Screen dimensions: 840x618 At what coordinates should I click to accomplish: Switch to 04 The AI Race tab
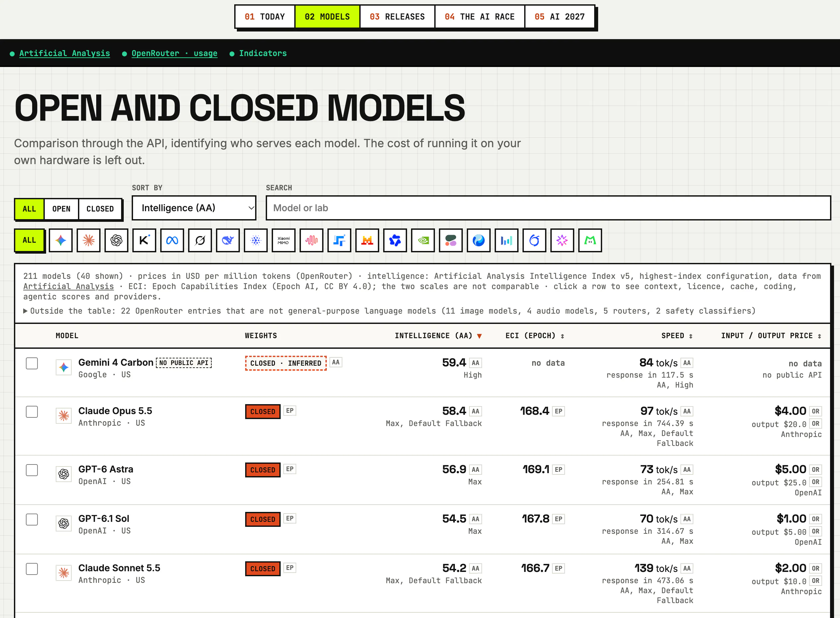pyautogui.click(x=479, y=17)
